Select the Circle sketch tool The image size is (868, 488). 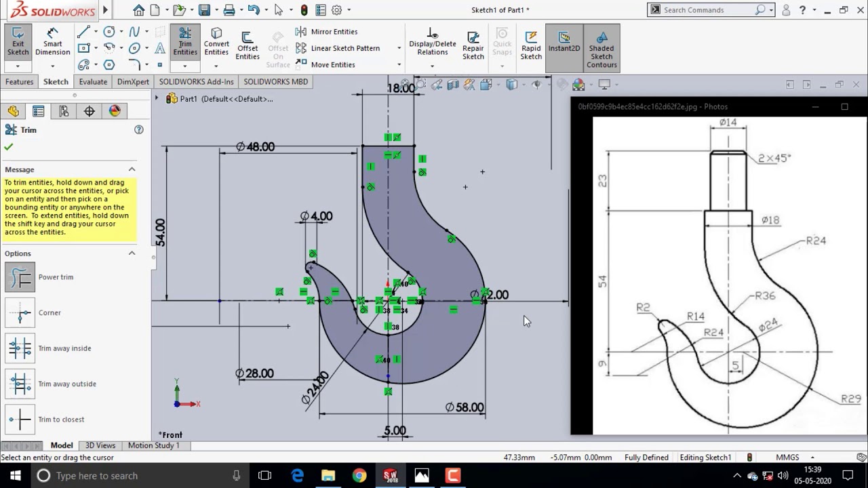(108, 32)
